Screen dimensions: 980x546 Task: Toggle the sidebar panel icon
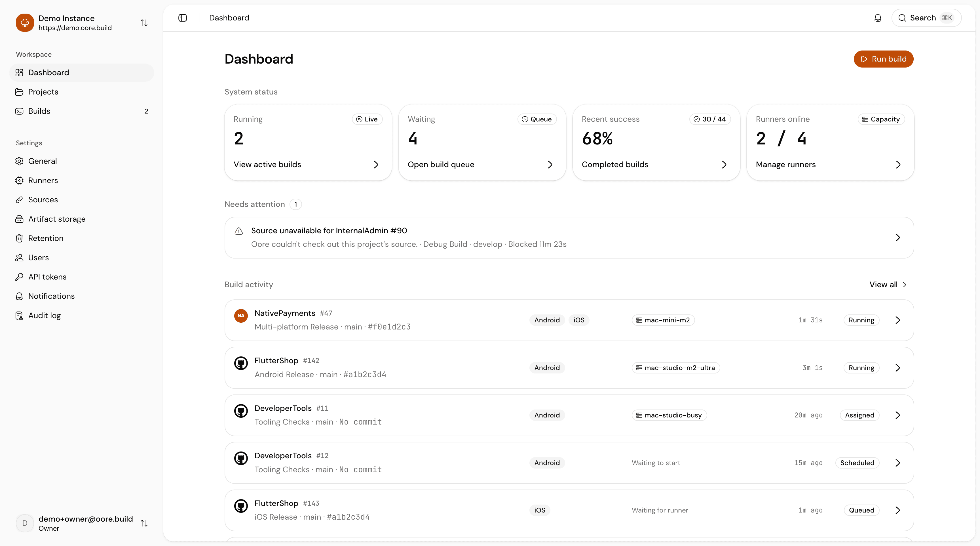tap(183, 18)
